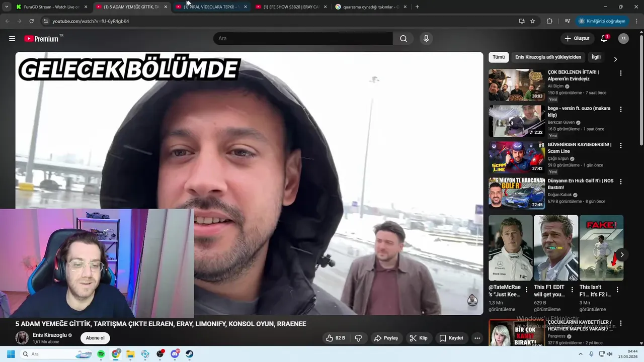
Task: Close the FuruGO Stream tab
Action: click(x=86, y=7)
